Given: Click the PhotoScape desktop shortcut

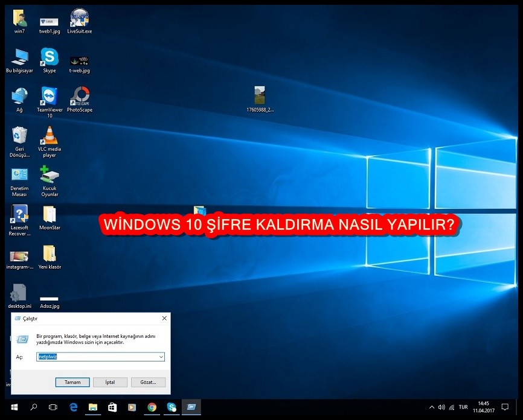Looking at the screenshot, I should [x=80, y=97].
